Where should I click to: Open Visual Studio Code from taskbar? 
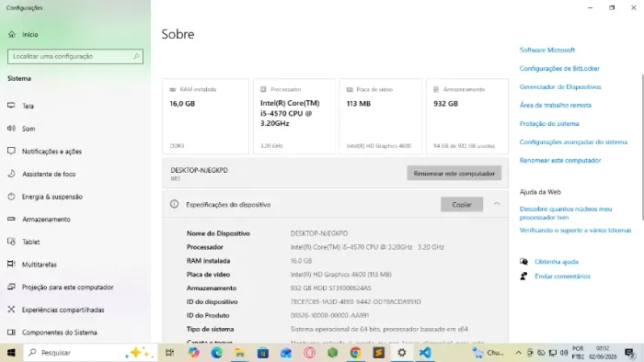pos(425,353)
